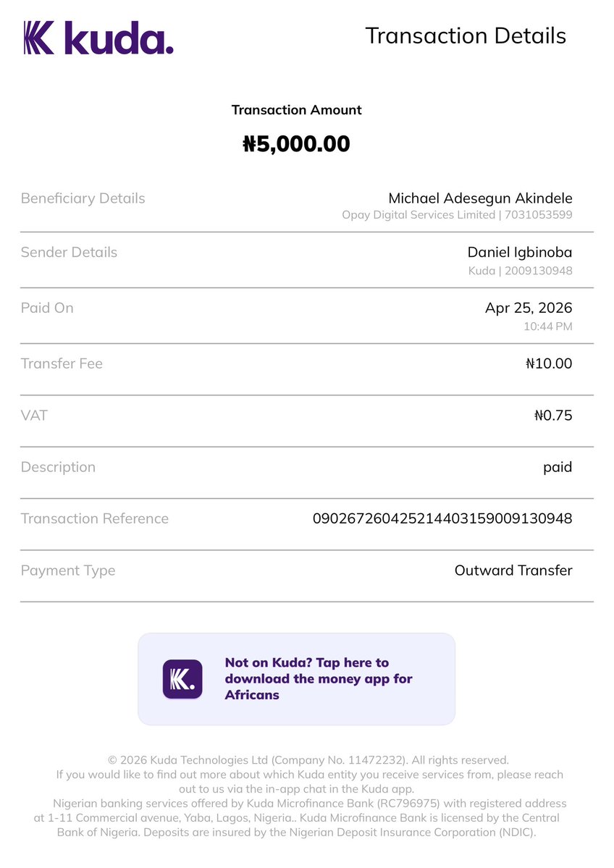This screenshot has width=614, height=868.
Task: Click the 'Payment Type' label
Action: tap(68, 570)
